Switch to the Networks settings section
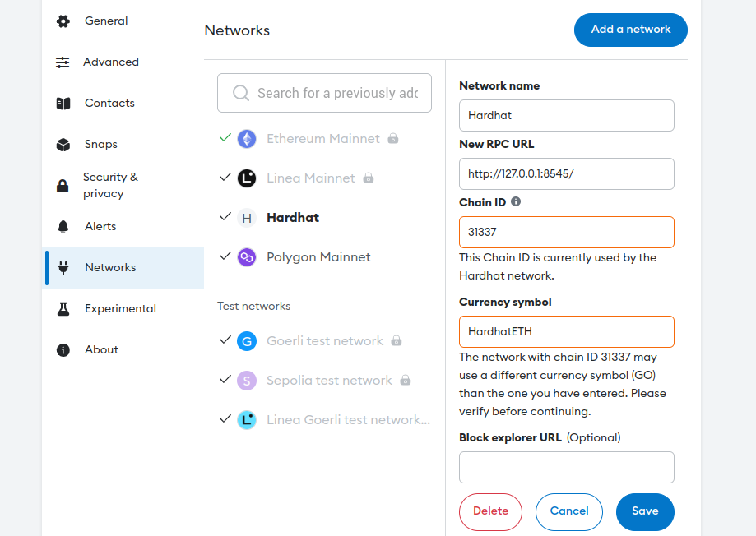The width and height of the screenshot is (756, 536). 110,267
